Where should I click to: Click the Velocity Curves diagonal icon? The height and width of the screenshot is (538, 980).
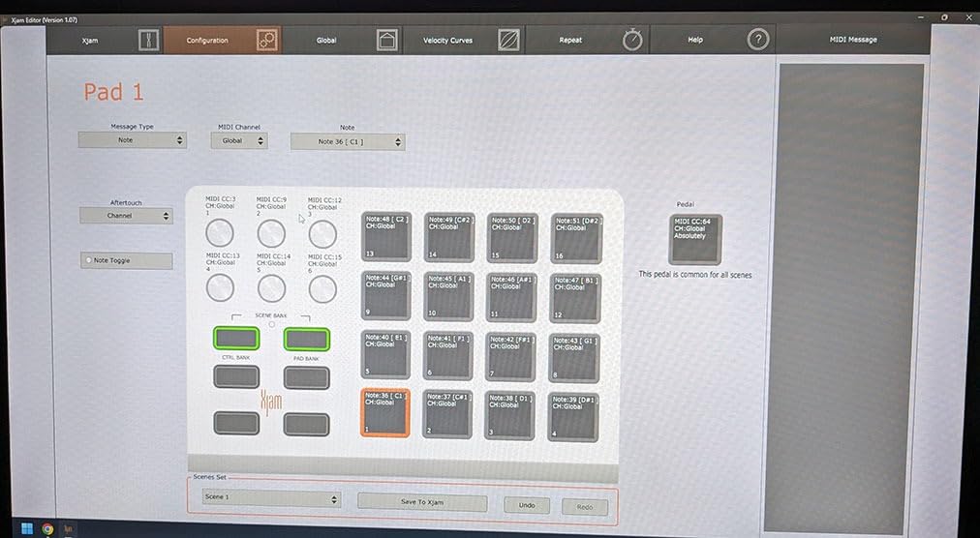pyautogui.click(x=508, y=41)
